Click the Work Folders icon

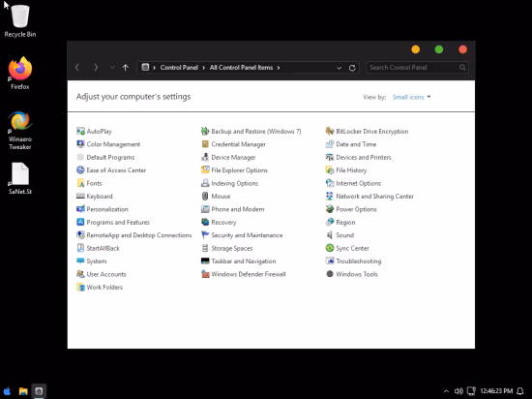pos(80,288)
